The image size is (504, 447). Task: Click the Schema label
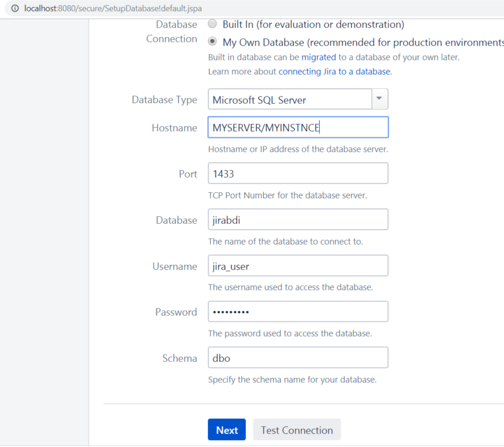pyautogui.click(x=180, y=358)
